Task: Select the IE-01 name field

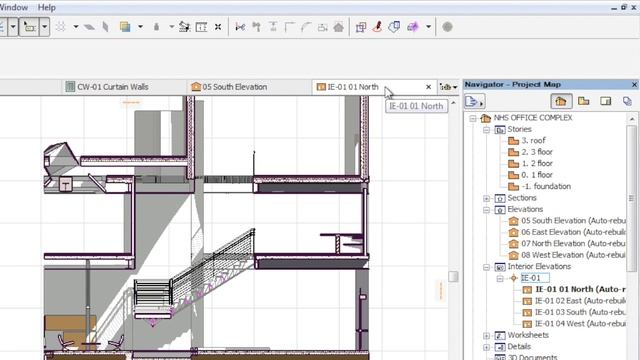Action: click(x=535, y=278)
